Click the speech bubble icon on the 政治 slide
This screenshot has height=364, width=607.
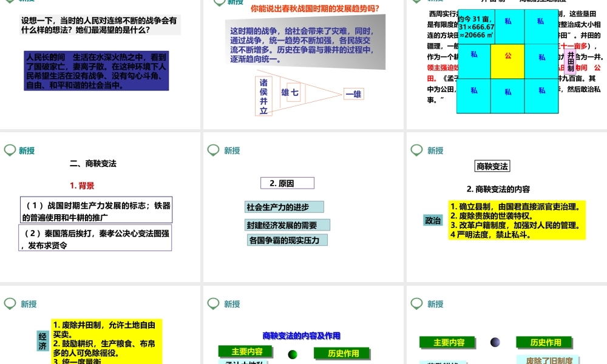point(416,150)
